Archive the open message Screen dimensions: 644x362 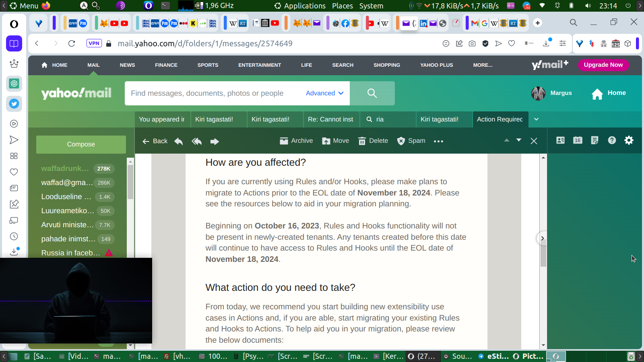pyautogui.click(x=296, y=141)
